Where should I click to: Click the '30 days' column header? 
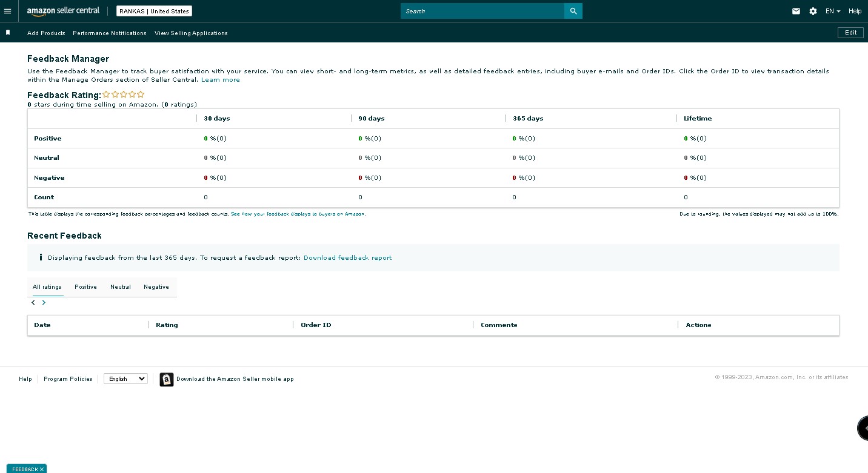tap(217, 119)
